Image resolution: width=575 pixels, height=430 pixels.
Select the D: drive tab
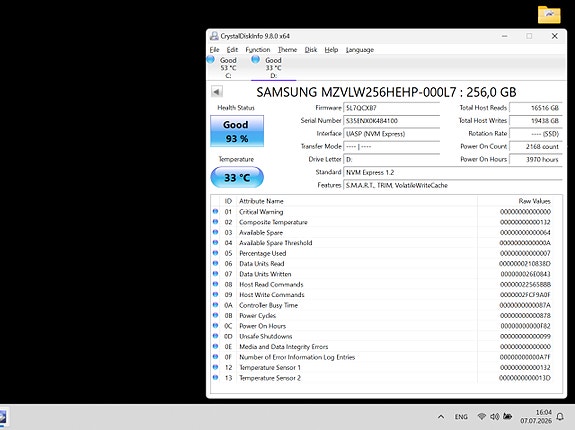pyautogui.click(x=274, y=68)
